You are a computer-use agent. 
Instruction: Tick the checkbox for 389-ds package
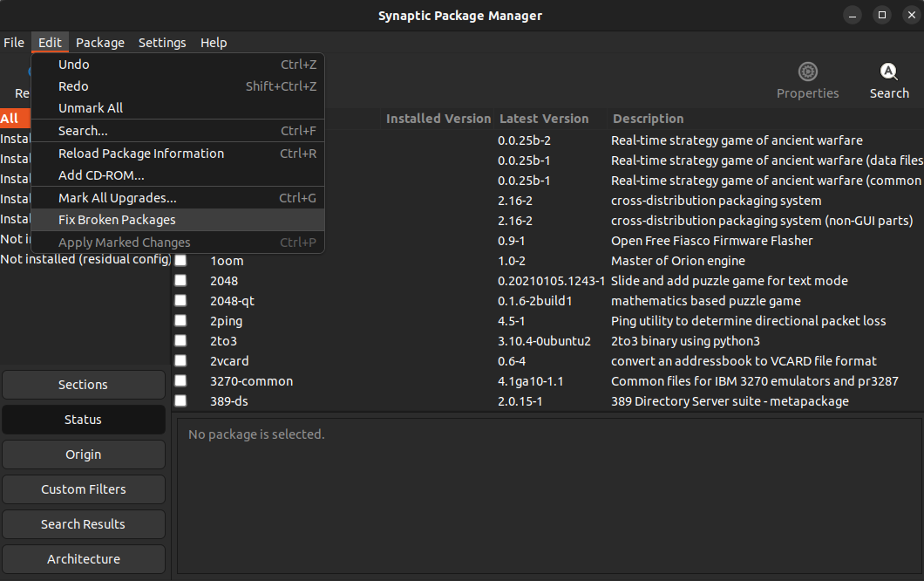[x=180, y=401]
